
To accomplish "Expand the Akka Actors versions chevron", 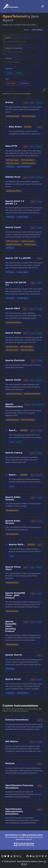I will pyautogui.click(x=6, y=127).
